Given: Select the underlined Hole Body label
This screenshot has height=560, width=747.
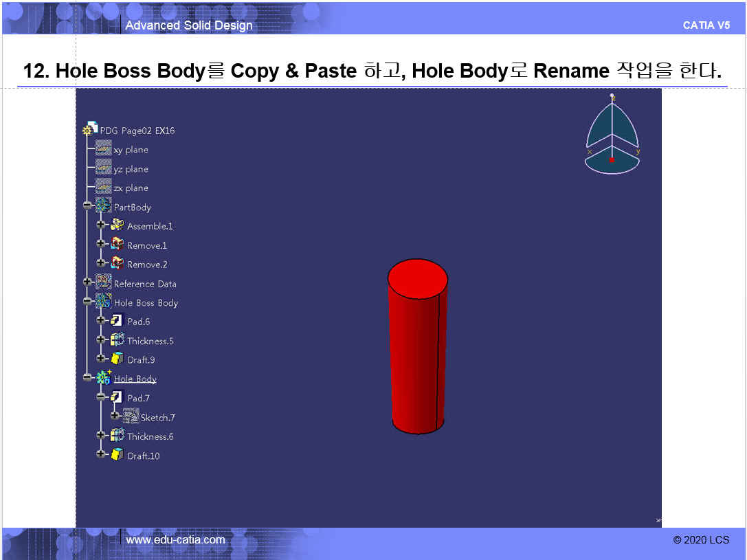Looking at the screenshot, I should click(135, 379).
